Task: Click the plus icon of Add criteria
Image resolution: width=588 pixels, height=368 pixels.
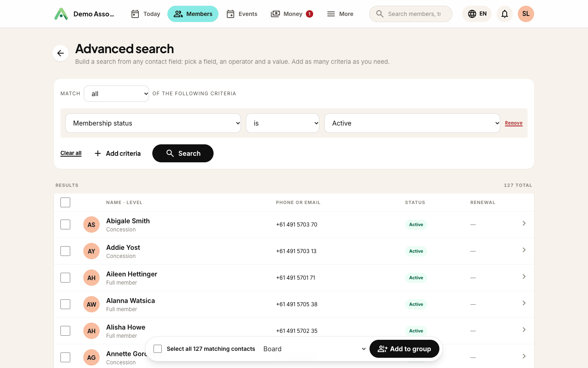Action: tap(98, 153)
